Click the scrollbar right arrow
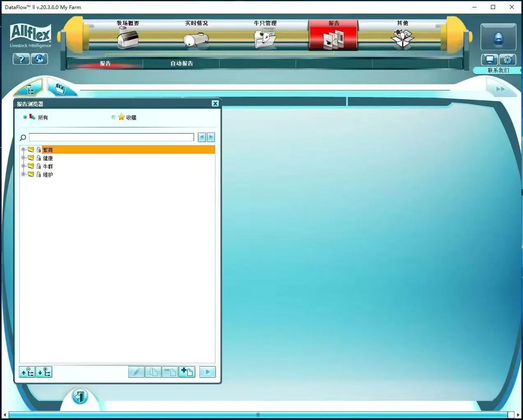This screenshot has width=523, height=420. (x=518, y=415)
